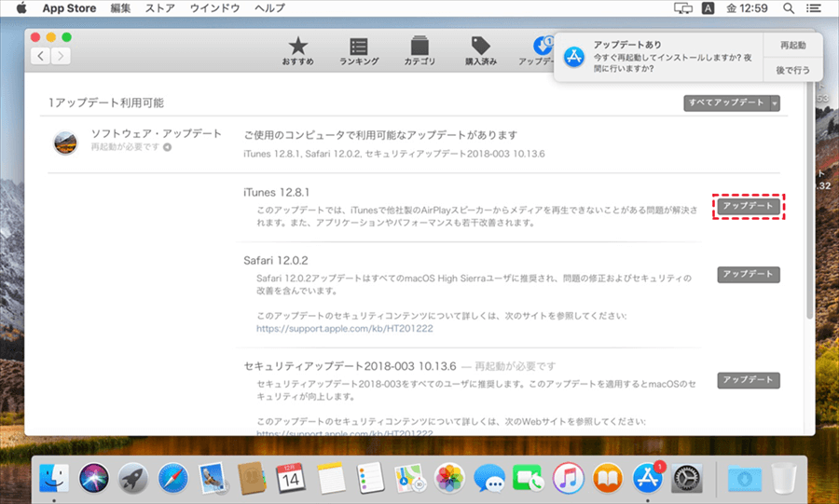
Task: Open the おすすめ (Featured) toolbar tab
Action: (297, 51)
